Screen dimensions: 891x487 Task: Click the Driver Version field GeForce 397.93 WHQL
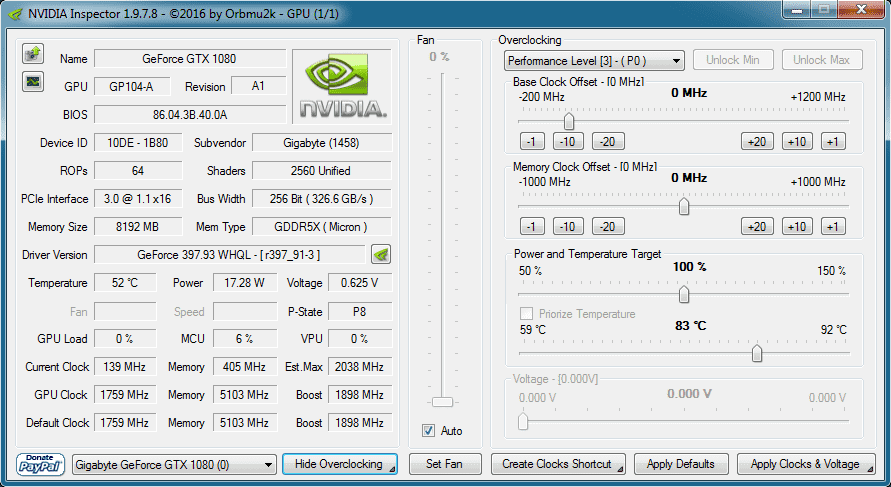[230, 255]
